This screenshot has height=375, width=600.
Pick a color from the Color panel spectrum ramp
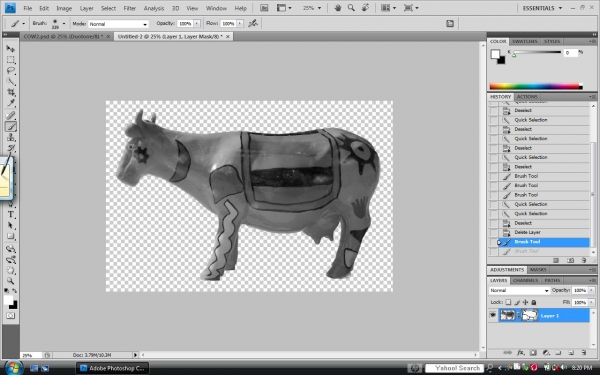point(535,86)
